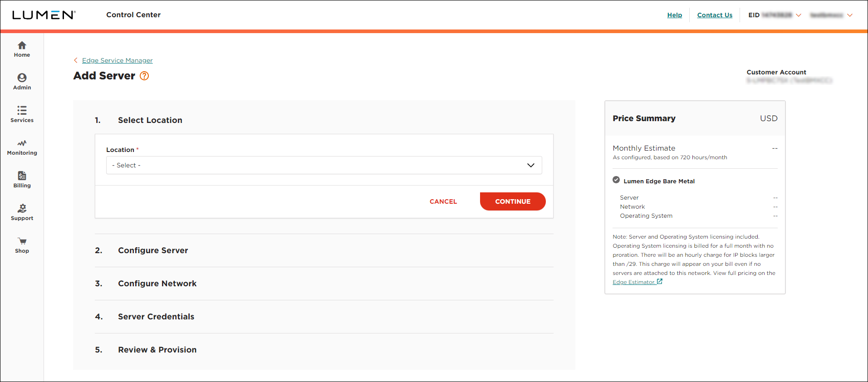Click the CANCEL button
The image size is (868, 382).
point(443,201)
